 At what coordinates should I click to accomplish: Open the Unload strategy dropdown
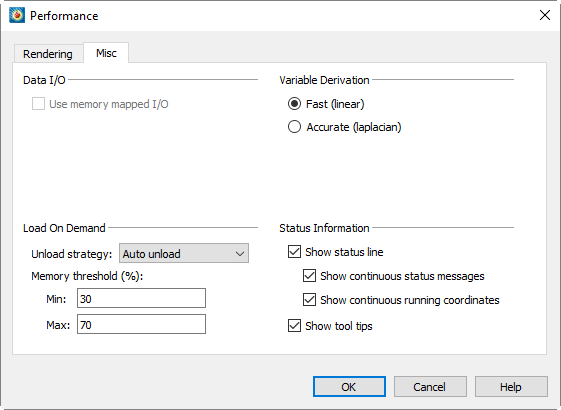(184, 254)
